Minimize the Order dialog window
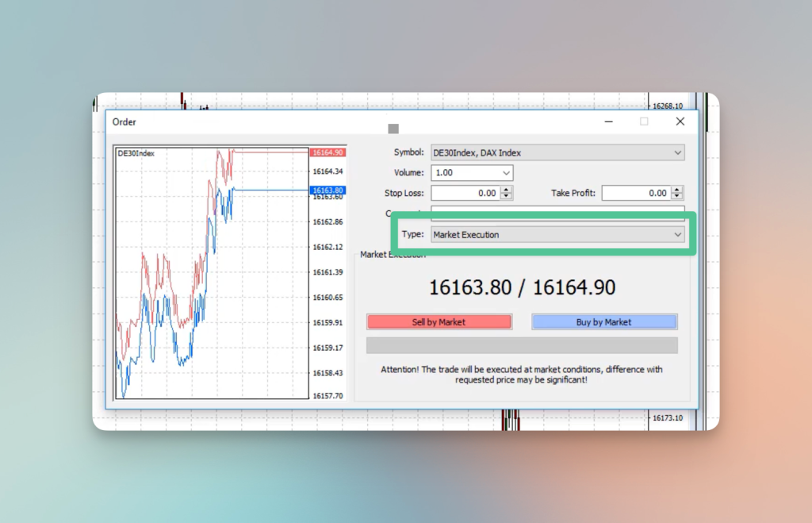The image size is (812, 523). pyautogui.click(x=608, y=121)
